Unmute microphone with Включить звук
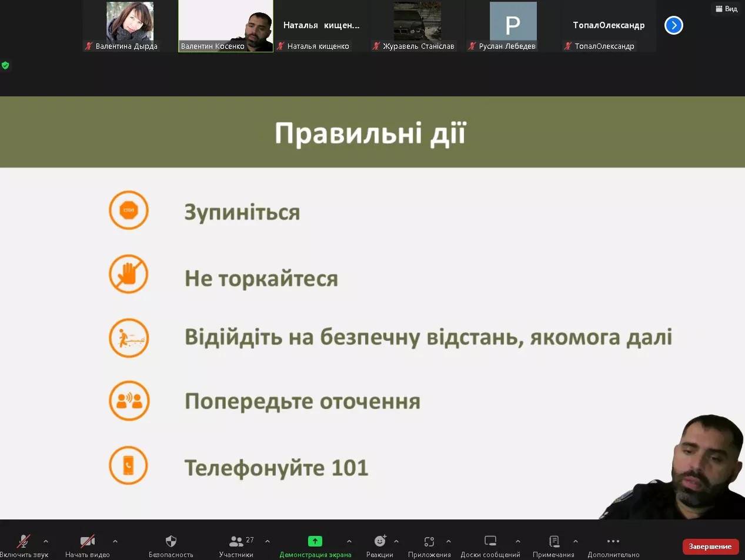 point(24,541)
